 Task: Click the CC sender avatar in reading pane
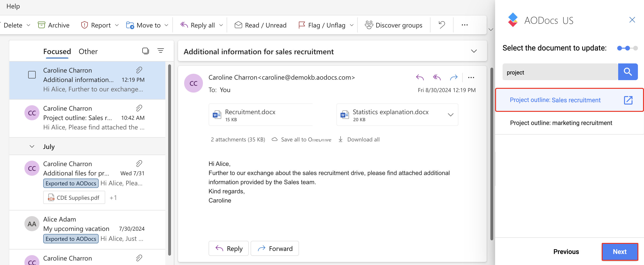(193, 83)
